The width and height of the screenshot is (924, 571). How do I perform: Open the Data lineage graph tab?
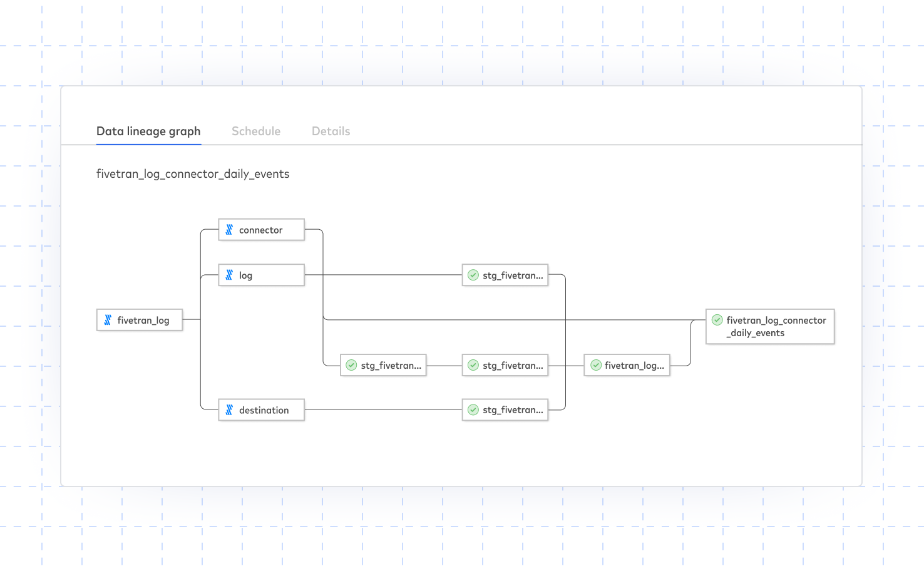coord(148,131)
